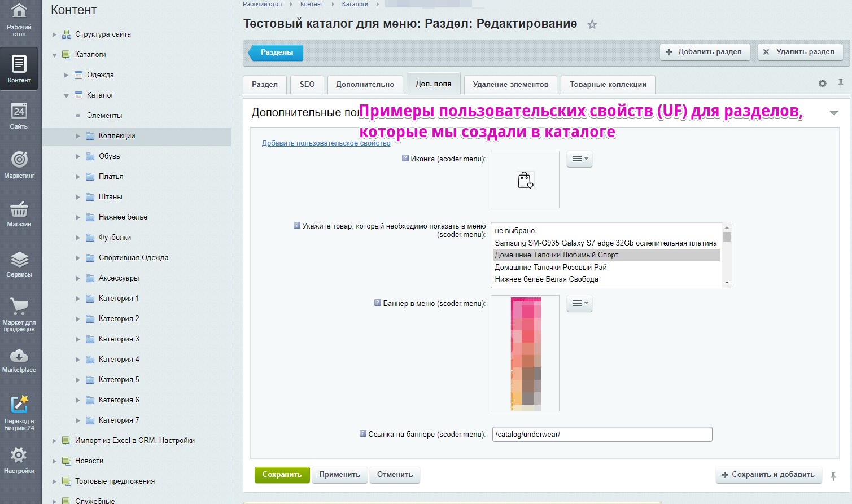Go to Настройки gear in sidebar
Screen dimensions: 852x504
coord(19,459)
